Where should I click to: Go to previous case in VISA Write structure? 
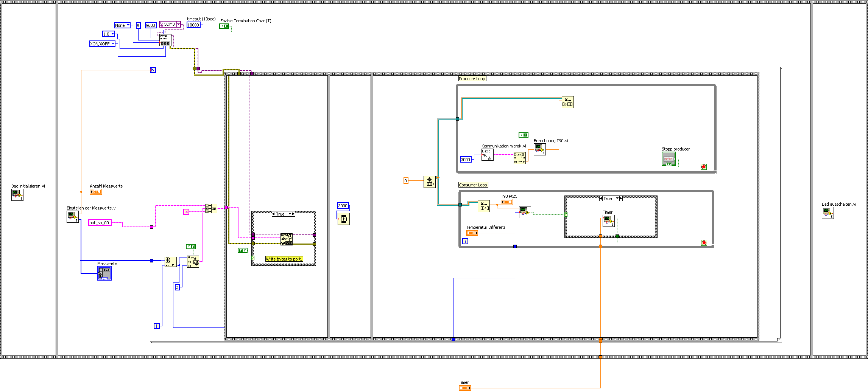pos(274,214)
